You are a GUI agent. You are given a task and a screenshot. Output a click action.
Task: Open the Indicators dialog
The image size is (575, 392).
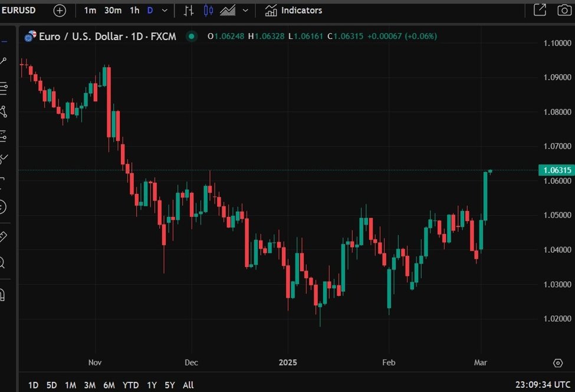(x=294, y=11)
